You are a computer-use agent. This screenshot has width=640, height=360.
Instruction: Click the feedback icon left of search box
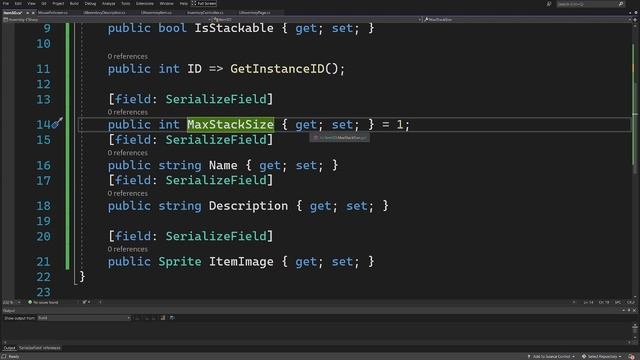click(549, 4)
